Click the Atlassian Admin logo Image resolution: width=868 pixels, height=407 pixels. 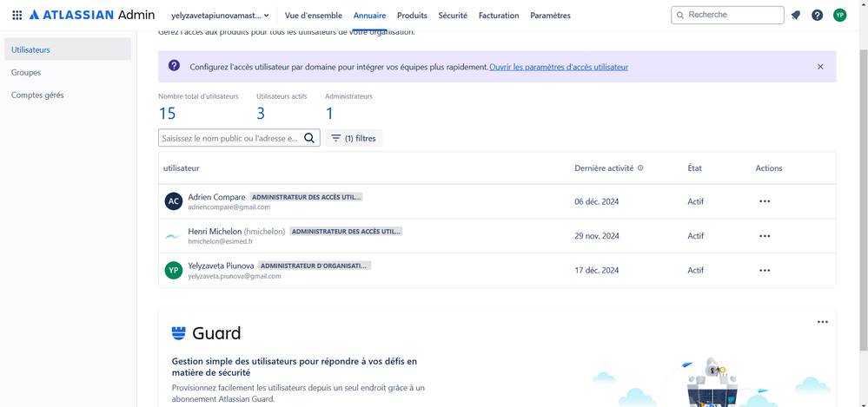(x=92, y=15)
